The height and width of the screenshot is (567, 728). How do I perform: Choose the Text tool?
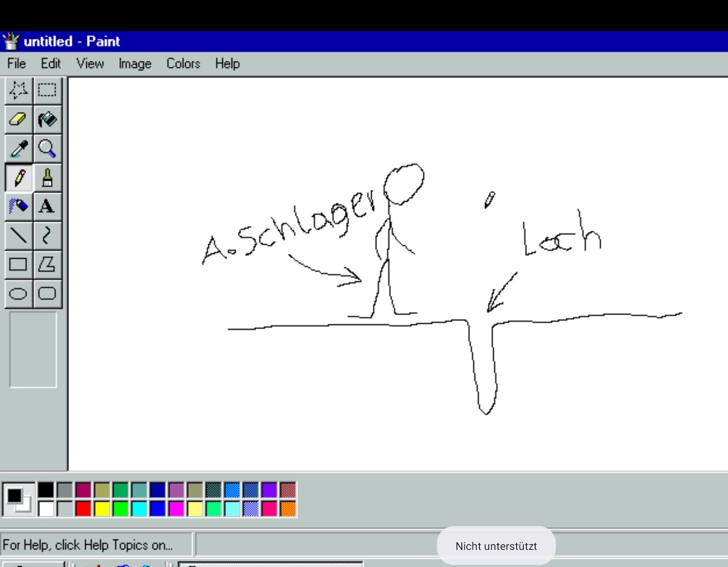(x=47, y=206)
